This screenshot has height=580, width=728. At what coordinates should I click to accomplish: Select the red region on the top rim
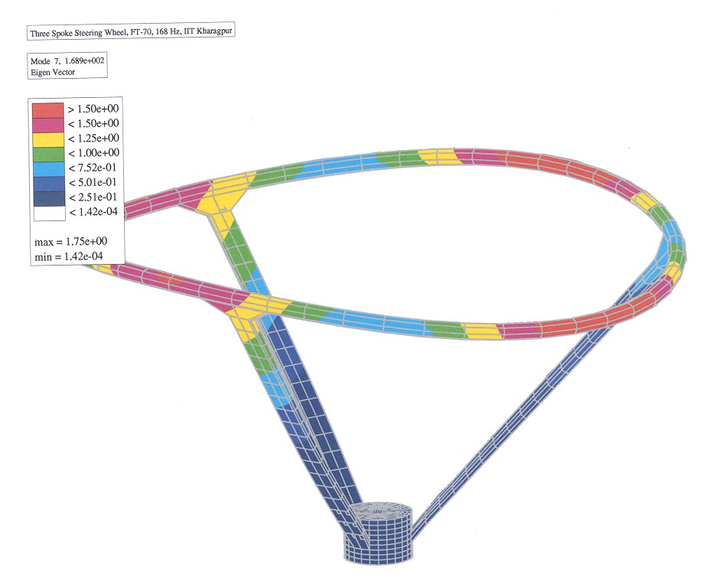pos(553,168)
